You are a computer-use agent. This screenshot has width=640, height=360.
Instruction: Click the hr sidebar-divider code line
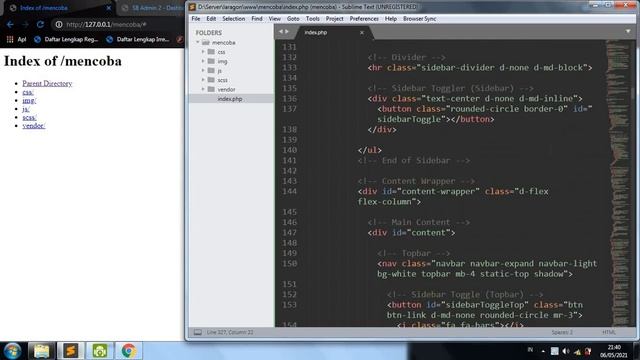(480, 68)
